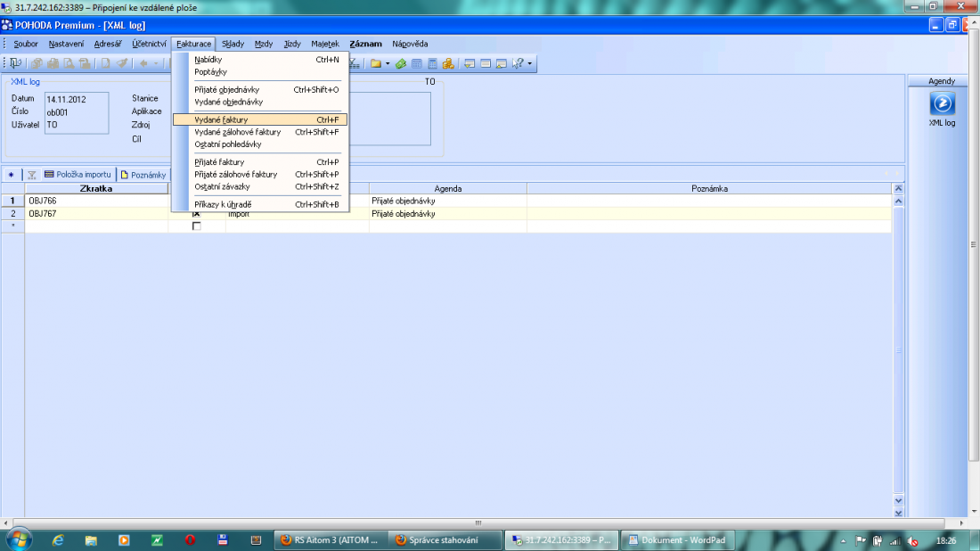Toggle checkbox in OBJ767 row
Image resolution: width=980 pixels, height=551 pixels.
click(197, 214)
